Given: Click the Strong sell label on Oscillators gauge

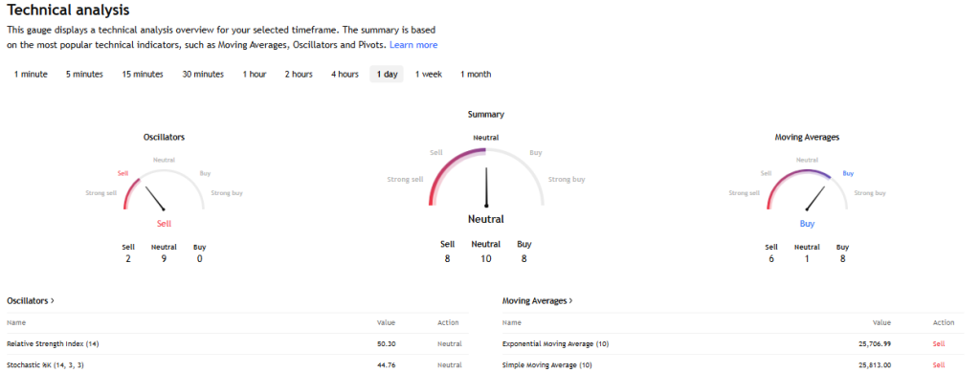Looking at the screenshot, I should click(100, 193).
